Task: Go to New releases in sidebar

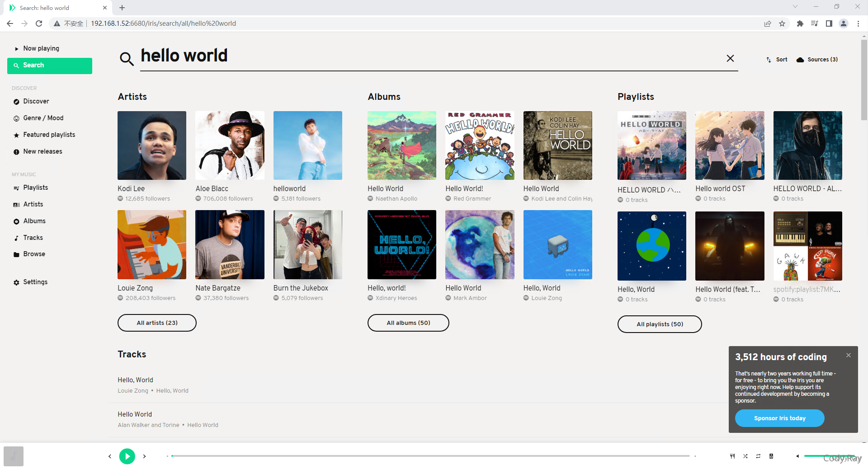Action: tap(42, 151)
